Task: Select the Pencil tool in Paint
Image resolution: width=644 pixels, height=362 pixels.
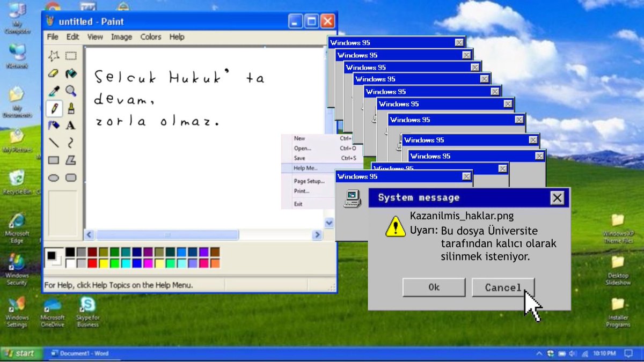Action: pyautogui.click(x=54, y=108)
